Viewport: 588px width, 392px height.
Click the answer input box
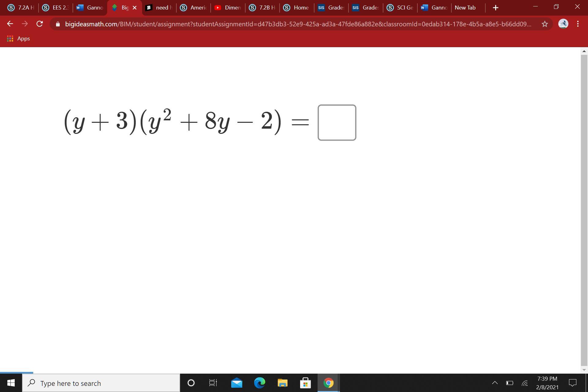(x=337, y=123)
